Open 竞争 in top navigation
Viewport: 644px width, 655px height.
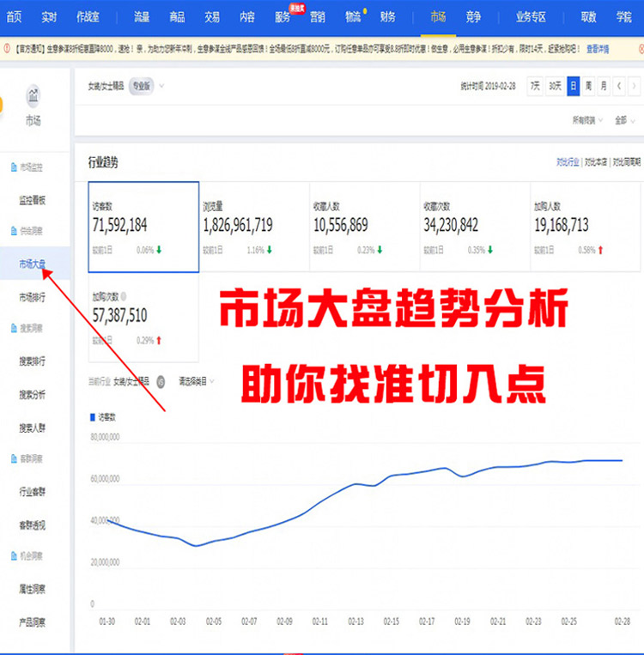point(473,17)
